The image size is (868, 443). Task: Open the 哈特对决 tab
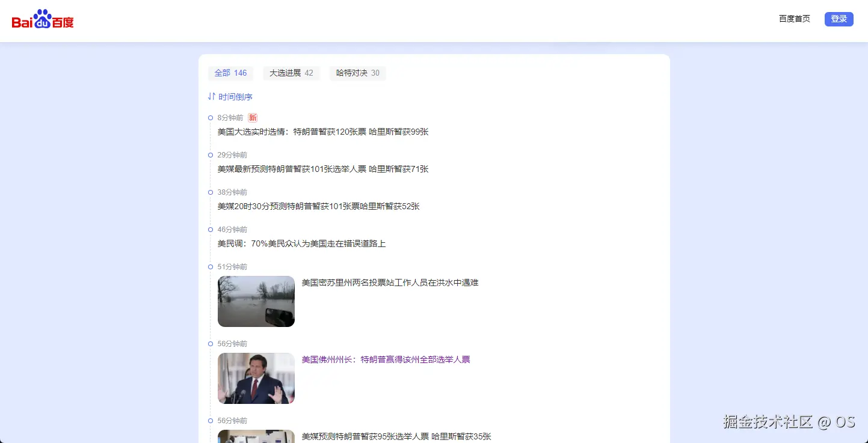[x=357, y=73]
